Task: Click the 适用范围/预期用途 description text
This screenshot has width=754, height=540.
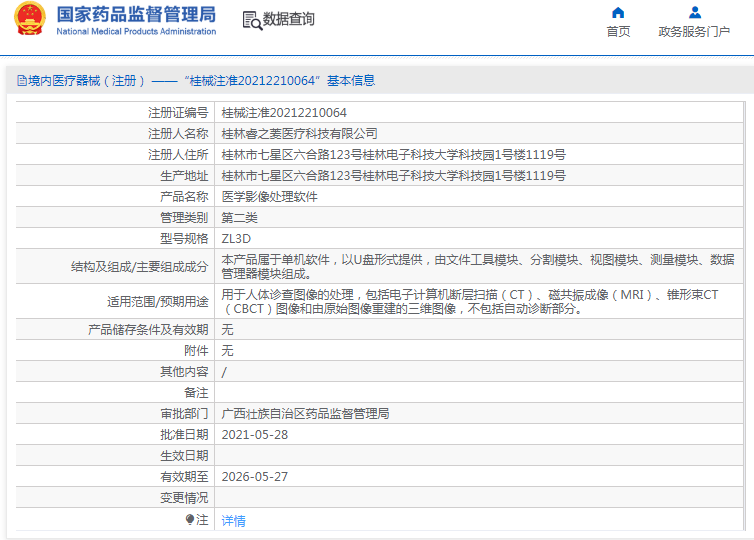Action: point(470,301)
